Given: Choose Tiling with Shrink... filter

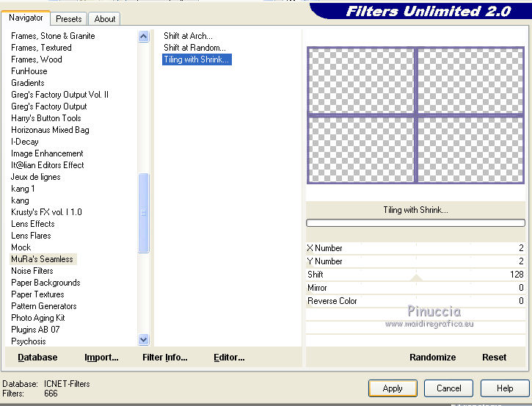Looking at the screenshot, I should (x=197, y=59).
